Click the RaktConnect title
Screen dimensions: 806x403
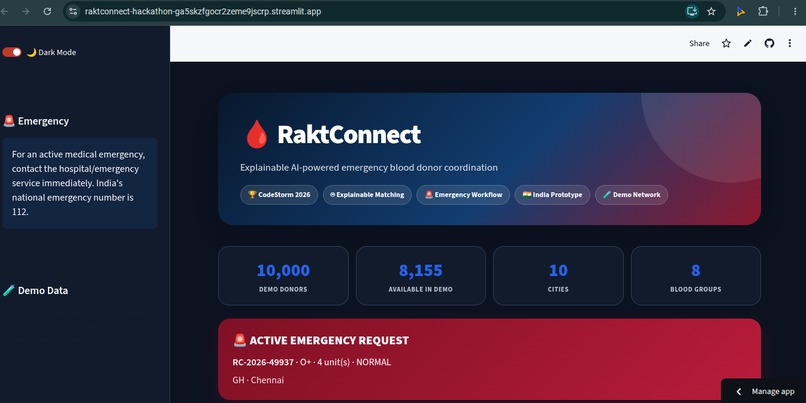(x=349, y=135)
